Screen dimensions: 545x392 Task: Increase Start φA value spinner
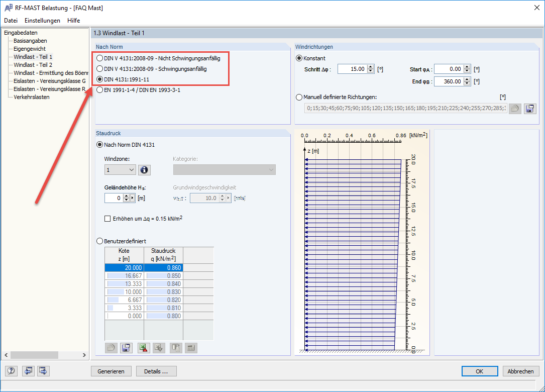467,67
